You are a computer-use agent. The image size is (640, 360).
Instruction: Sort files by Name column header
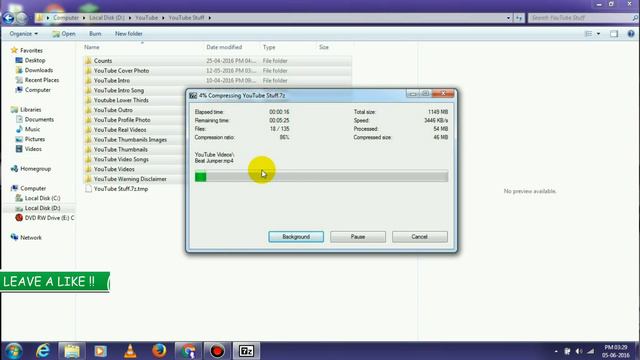click(x=92, y=47)
